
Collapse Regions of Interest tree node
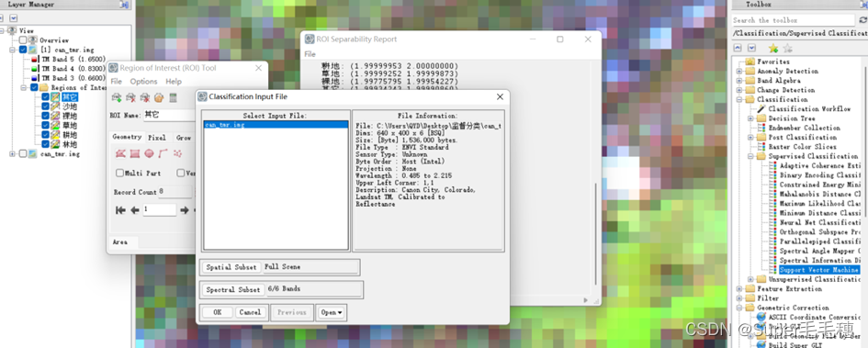(24, 87)
